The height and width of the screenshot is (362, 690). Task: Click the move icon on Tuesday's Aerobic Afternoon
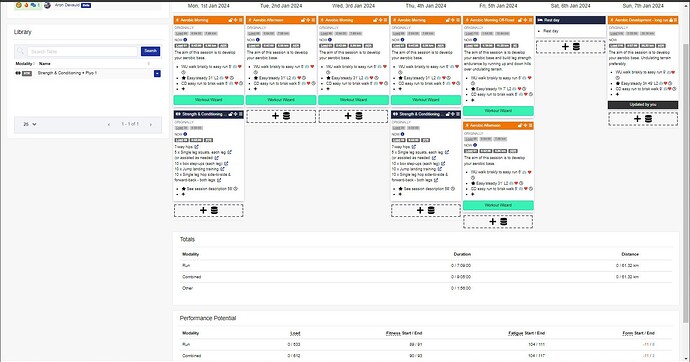[308, 20]
